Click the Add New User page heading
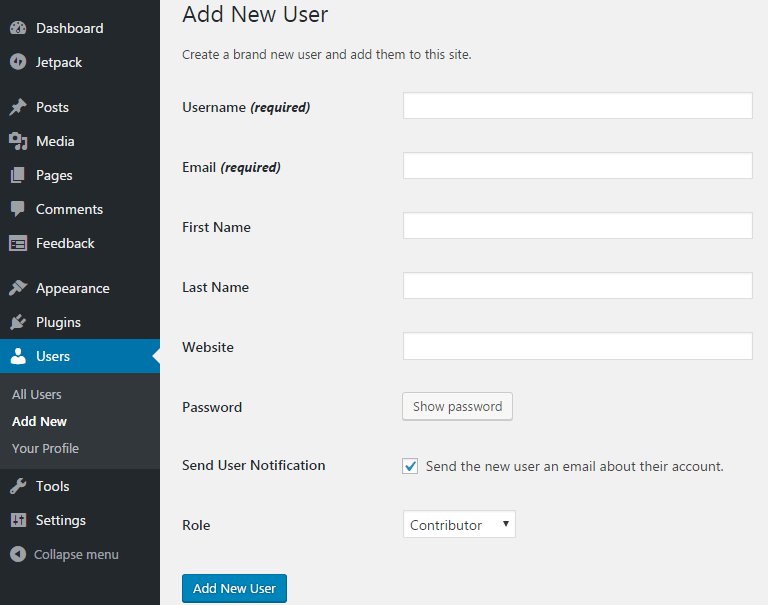768x605 pixels. click(255, 14)
